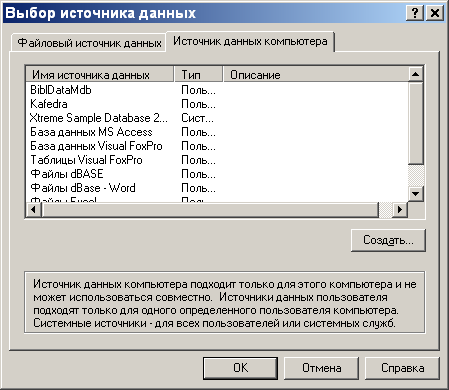Cancel using the Отмена button
This screenshot has width=449, height=390.
point(321,368)
